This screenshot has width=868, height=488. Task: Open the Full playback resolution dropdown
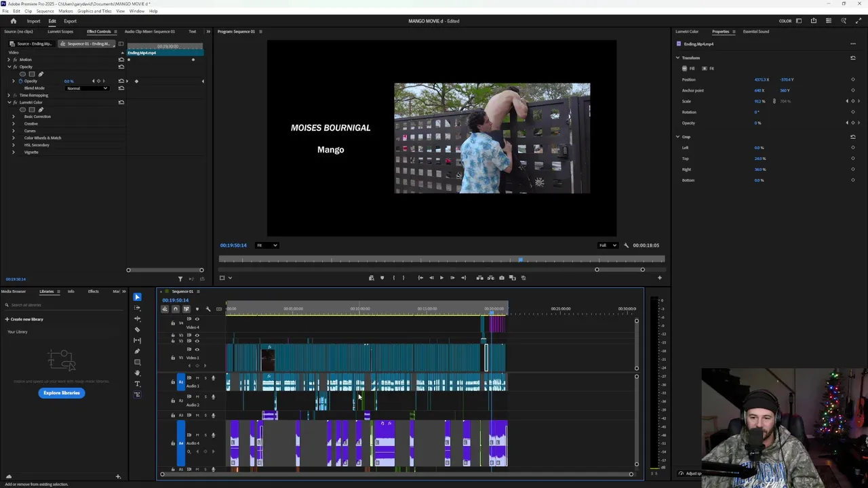point(607,245)
